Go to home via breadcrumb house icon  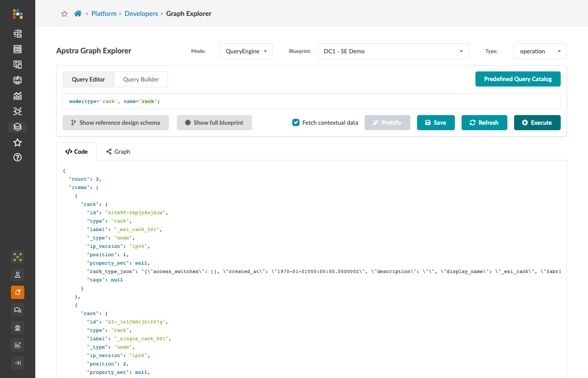(78, 13)
